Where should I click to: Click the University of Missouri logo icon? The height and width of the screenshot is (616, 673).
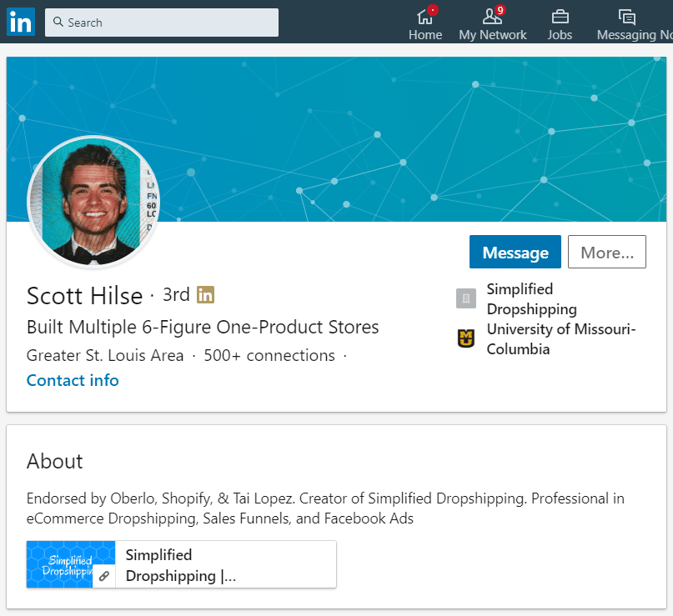[465, 338]
